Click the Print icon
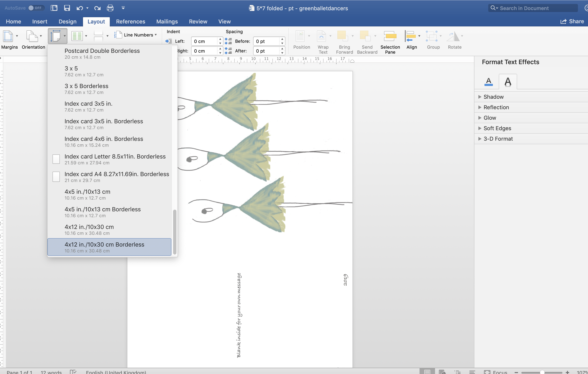588x374 pixels. click(x=110, y=8)
